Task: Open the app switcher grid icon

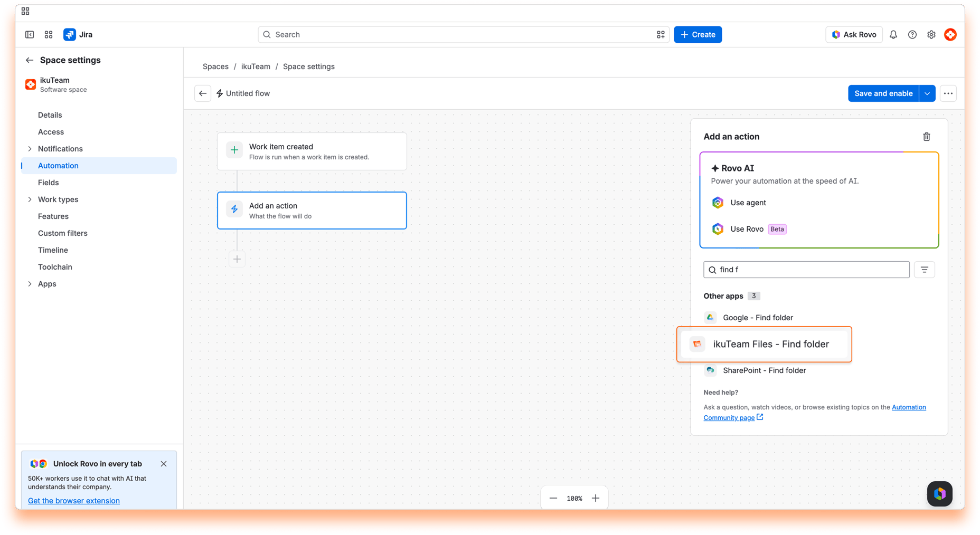Action: tap(49, 35)
